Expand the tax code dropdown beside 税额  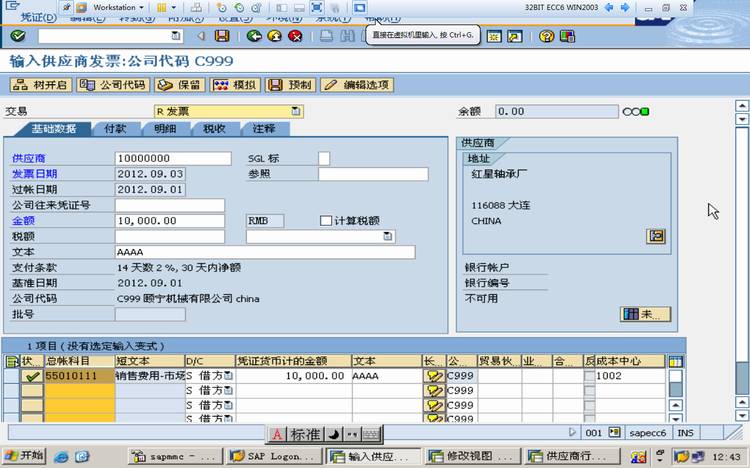click(388, 236)
